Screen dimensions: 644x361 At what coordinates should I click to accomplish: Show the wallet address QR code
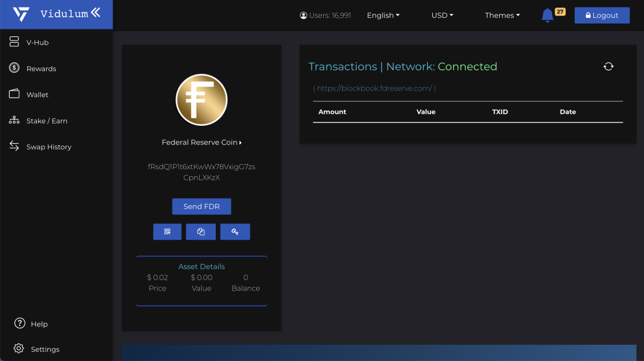[167, 232]
